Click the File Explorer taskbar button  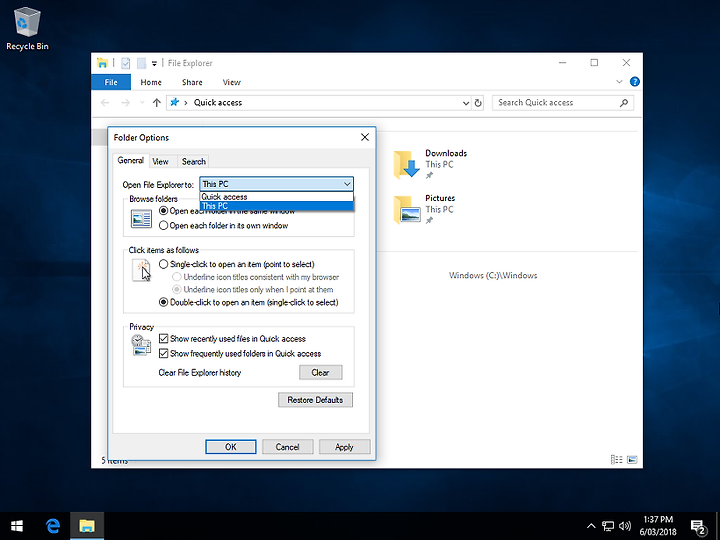coord(87,526)
